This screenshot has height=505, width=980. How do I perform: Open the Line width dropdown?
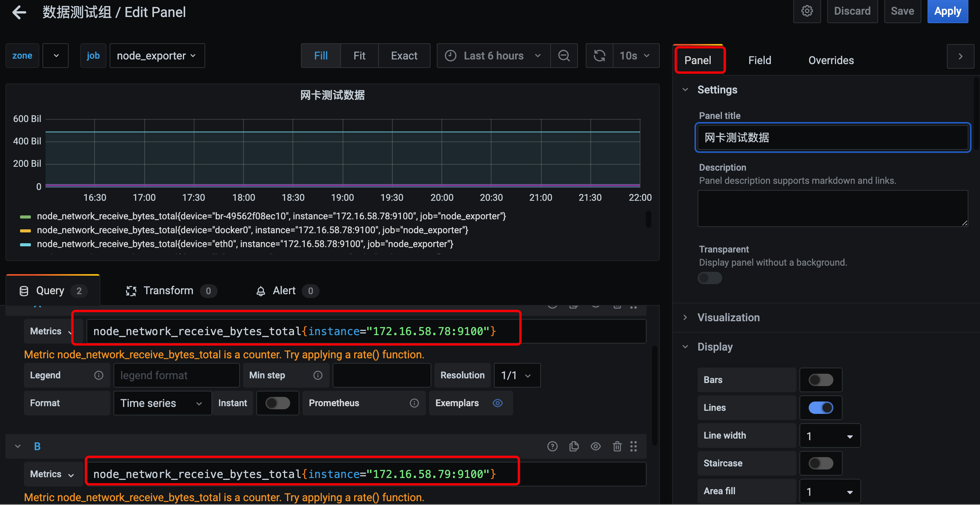click(x=830, y=436)
